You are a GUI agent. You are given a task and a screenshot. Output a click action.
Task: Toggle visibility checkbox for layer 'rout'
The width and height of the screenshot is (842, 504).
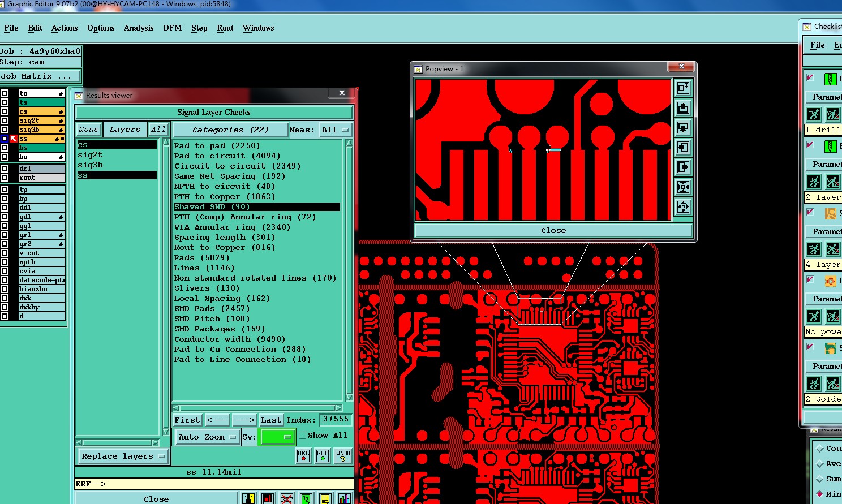(x=5, y=178)
